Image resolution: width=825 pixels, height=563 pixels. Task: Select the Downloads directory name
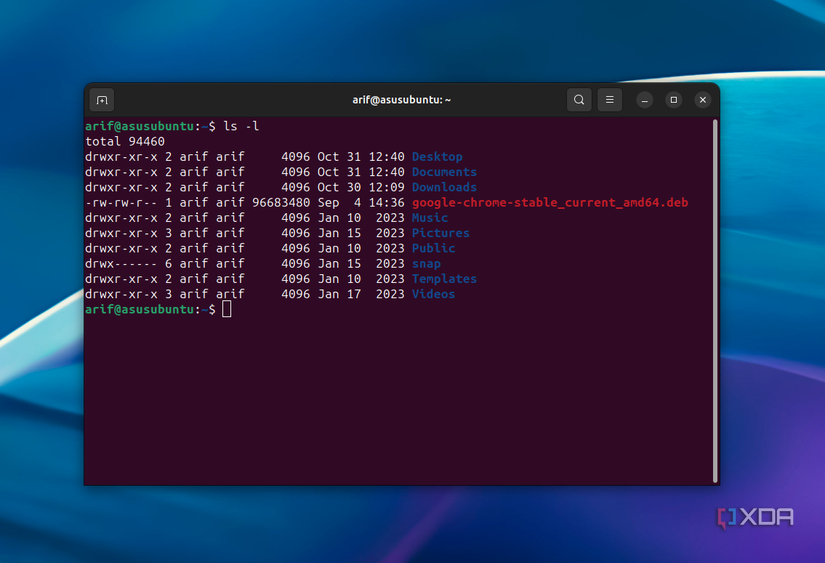click(x=444, y=187)
